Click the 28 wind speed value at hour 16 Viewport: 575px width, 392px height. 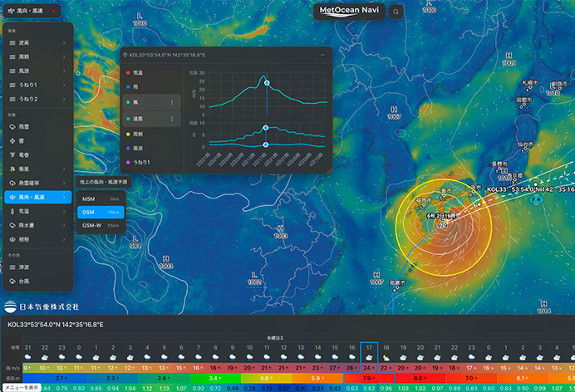point(351,368)
